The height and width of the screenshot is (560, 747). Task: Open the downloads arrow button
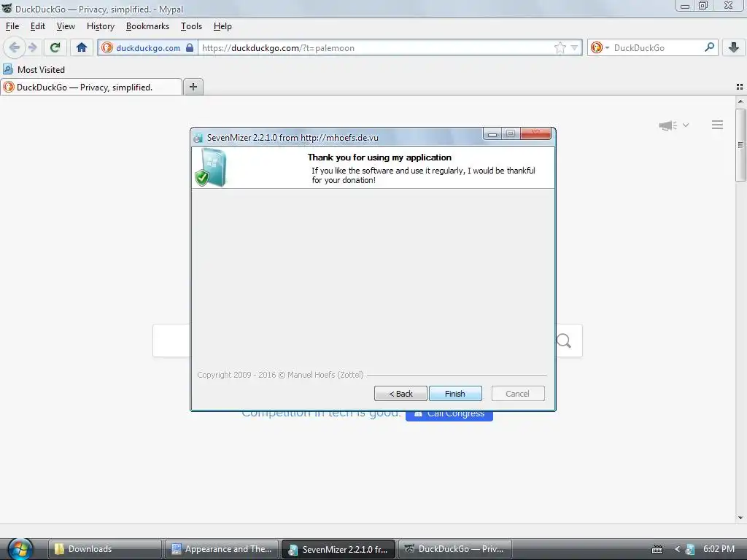pos(734,47)
